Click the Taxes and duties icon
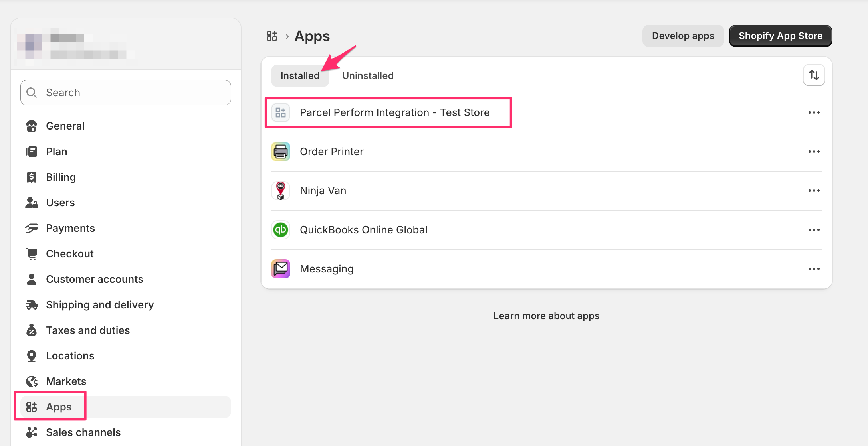868x446 pixels. (32, 330)
